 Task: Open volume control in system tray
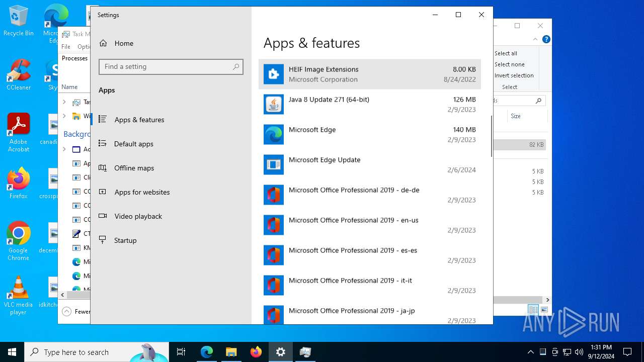tap(579, 352)
